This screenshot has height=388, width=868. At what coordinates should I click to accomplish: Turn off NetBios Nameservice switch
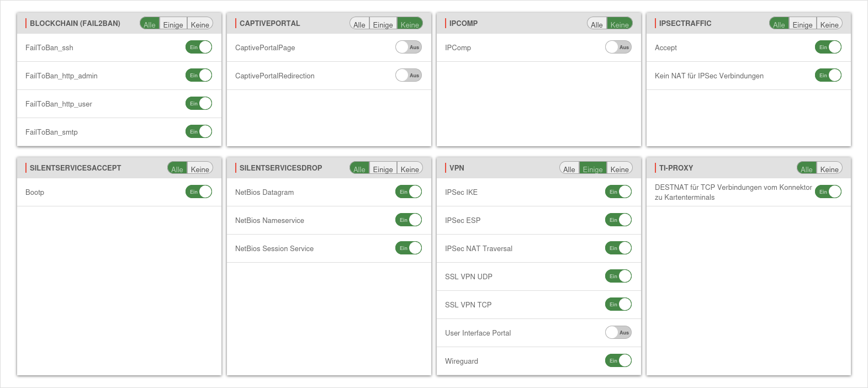[409, 220]
